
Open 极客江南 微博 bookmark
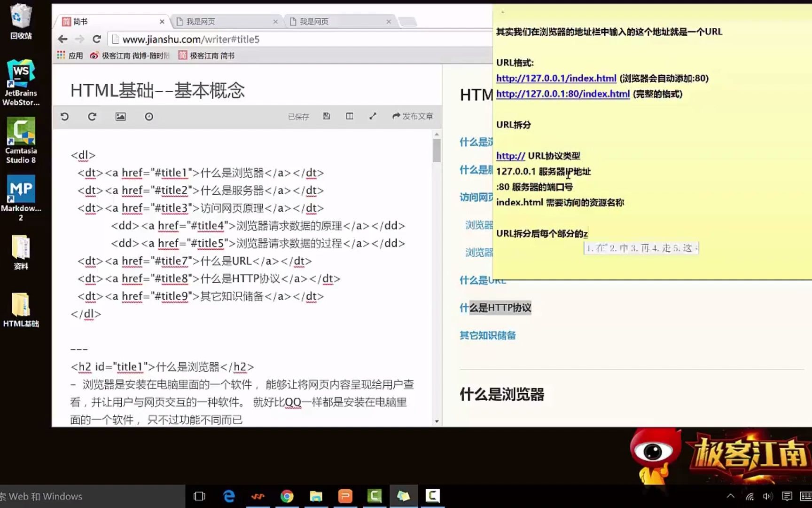130,56
